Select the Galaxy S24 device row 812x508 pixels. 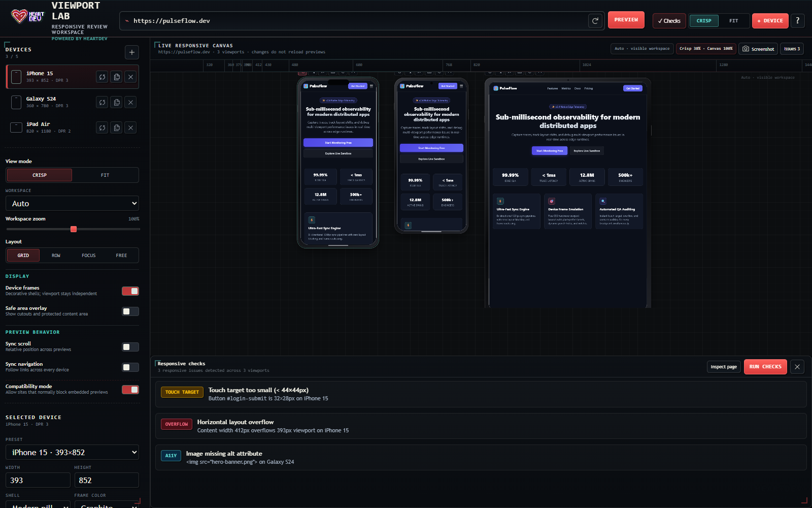click(x=72, y=102)
